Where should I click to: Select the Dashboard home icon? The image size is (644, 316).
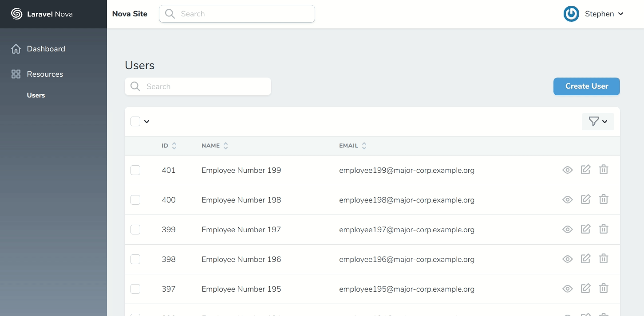pos(16,49)
